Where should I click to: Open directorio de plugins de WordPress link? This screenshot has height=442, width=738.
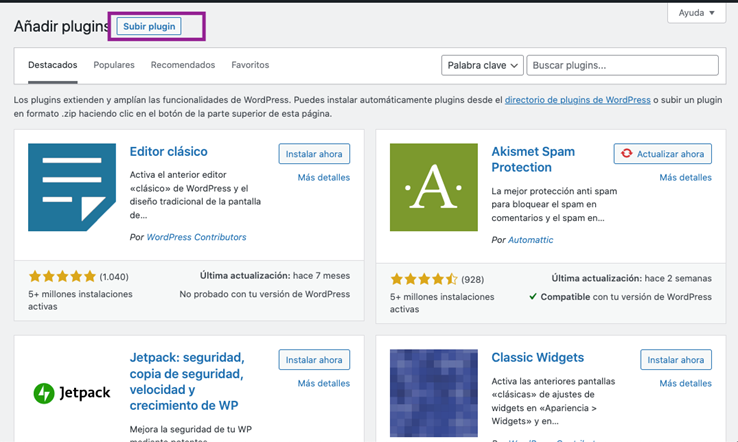tap(578, 100)
